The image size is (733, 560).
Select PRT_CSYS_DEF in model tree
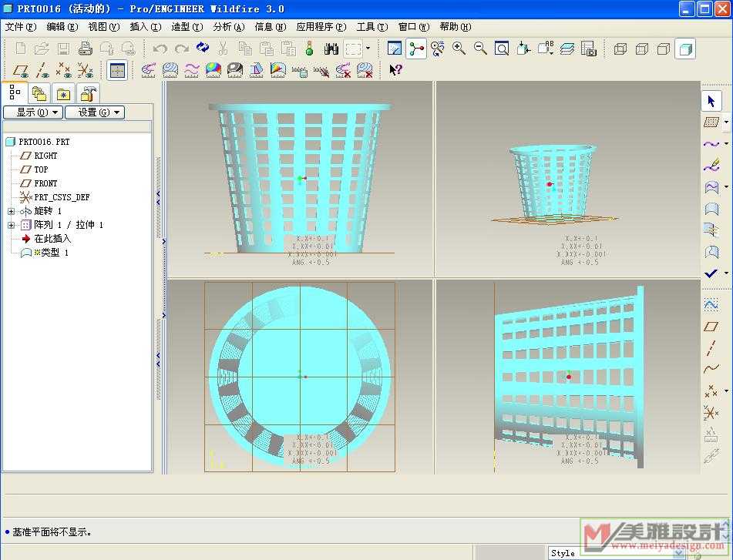[x=62, y=197]
